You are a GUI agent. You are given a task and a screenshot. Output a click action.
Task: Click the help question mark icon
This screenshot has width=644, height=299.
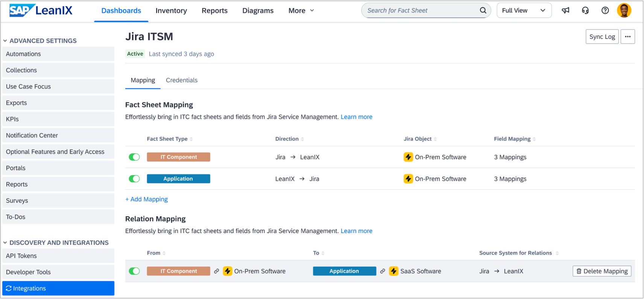coord(605,11)
